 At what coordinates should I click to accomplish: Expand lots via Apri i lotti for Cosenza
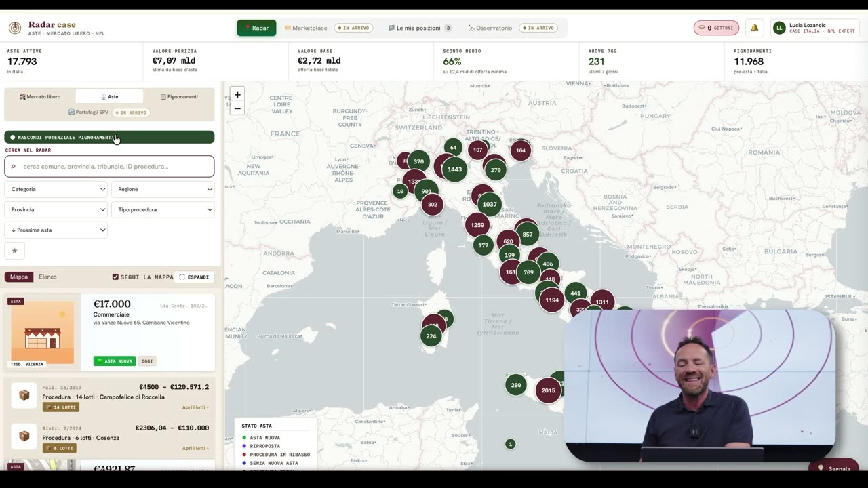coord(195,448)
